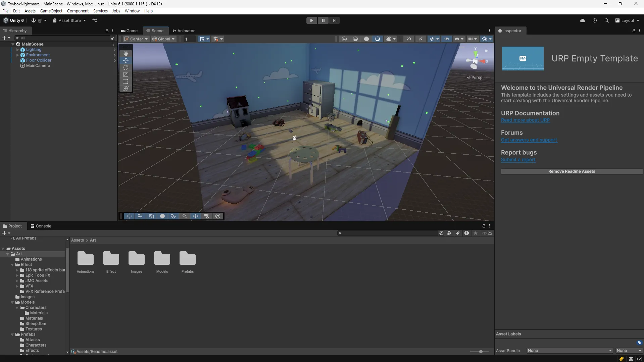The height and width of the screenshot is (362, 644).
Task: Filter Project search by type icon
Action: point(449,233)
